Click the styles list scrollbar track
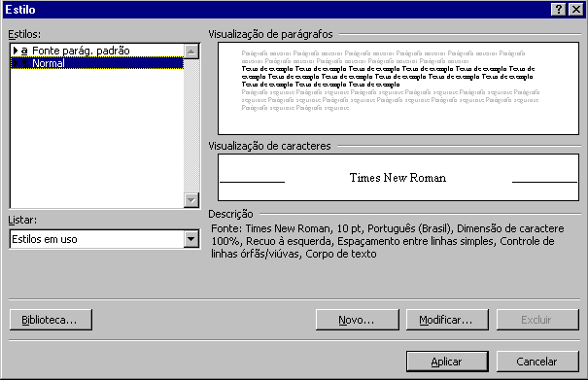The height and width of the screenshot is (380, 588). point(191,125)
